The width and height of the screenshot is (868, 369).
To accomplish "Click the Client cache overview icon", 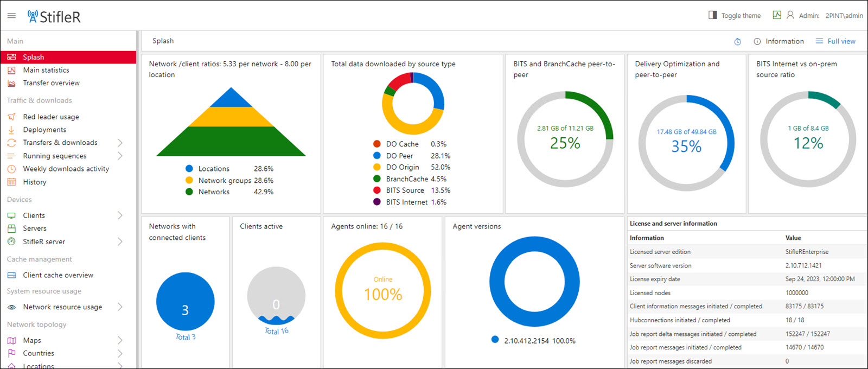I will [11, 275].
